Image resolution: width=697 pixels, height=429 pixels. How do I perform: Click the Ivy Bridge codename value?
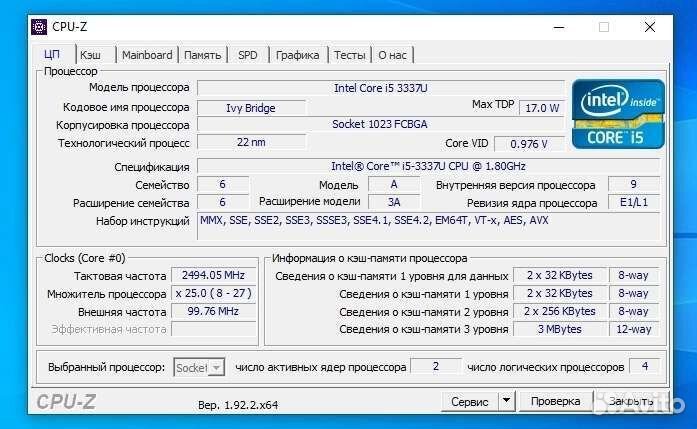(x=251, y=108)
